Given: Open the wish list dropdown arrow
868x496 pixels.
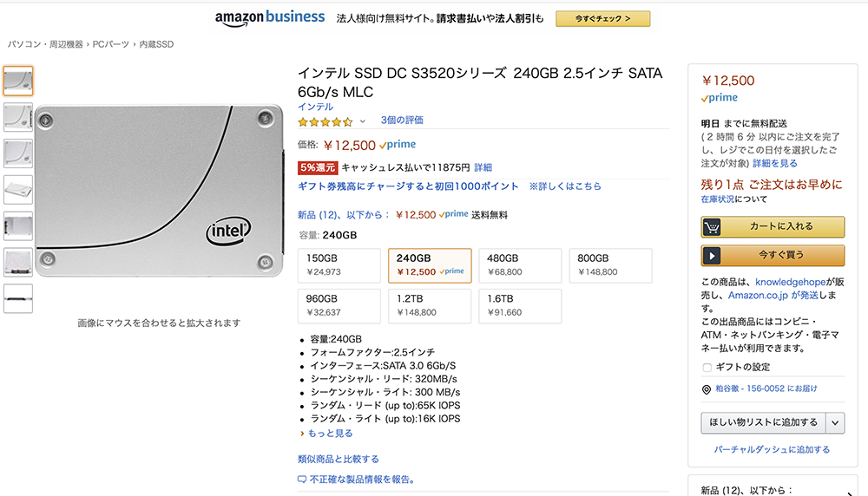Looking at the screenshot, I should tap(834, 423).
